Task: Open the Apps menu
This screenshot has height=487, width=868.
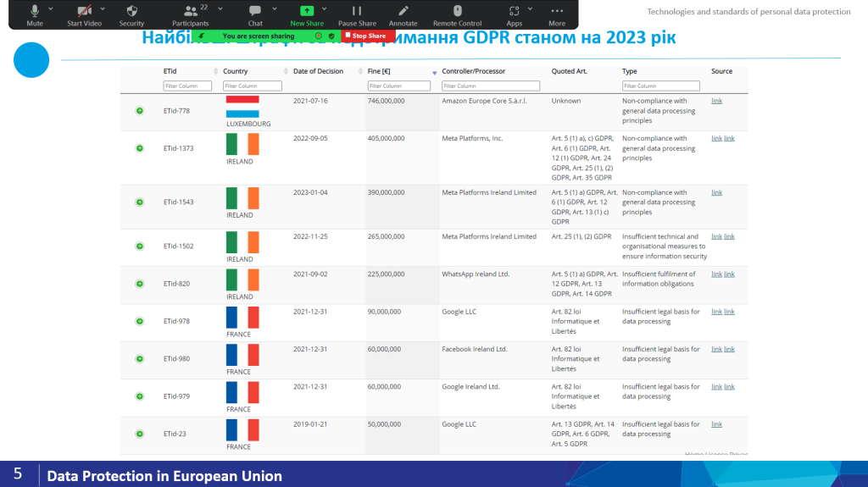Action: tap(515, 15)
